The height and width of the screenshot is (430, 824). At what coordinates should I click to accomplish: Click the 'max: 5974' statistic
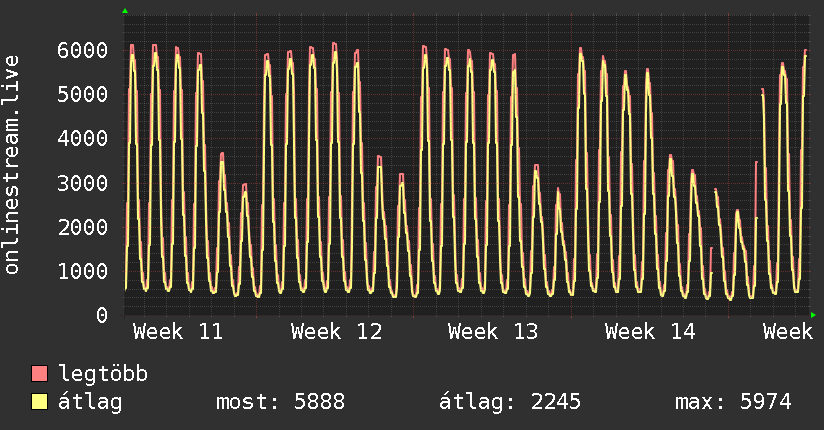coord(733,402)
